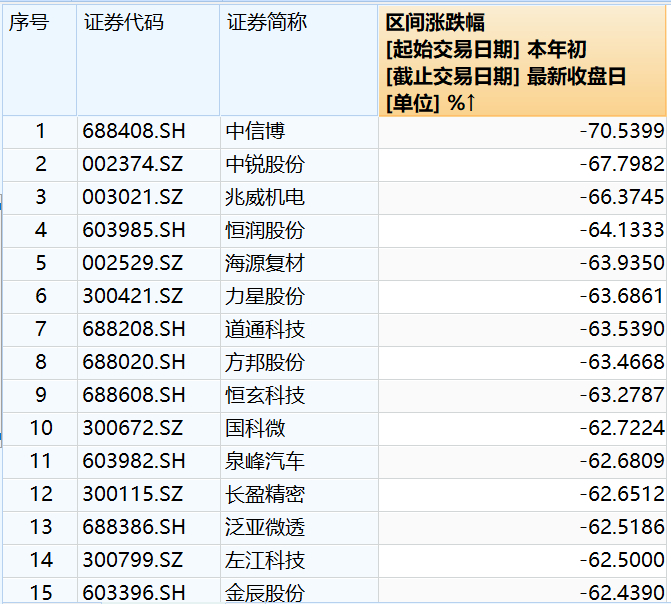Image resolution: width=671 pixels, height=604 pixels.
Task: Select the value -70.5399
Action: [x=622, y=131]
